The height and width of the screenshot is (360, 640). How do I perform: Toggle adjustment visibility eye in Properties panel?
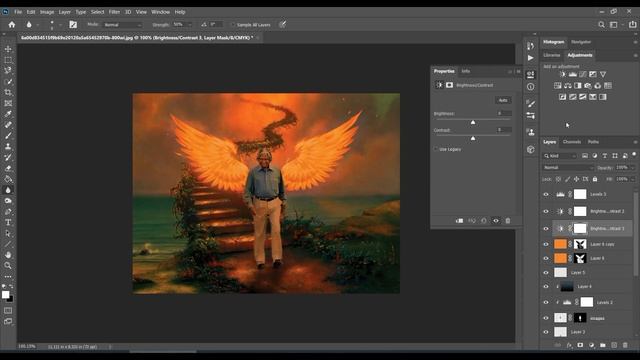pyautogui.click(x=496, y=221)
